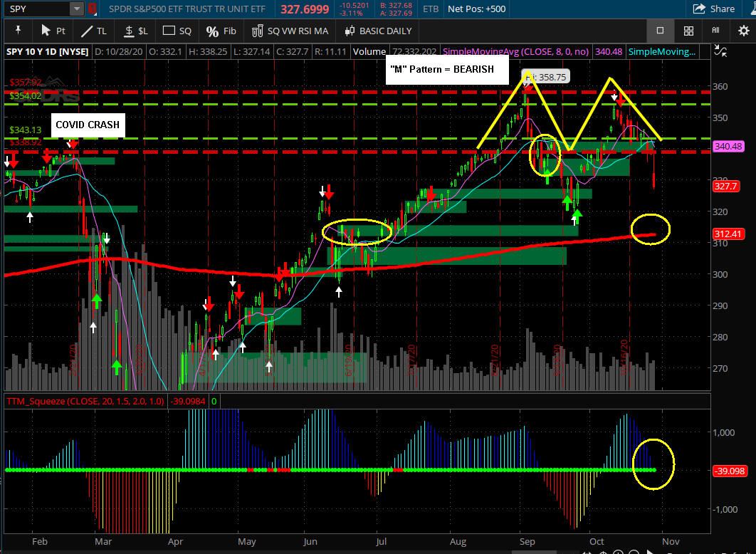Open the BASIC DAILY style menu
Screen dimensions: 756x554
378,31
